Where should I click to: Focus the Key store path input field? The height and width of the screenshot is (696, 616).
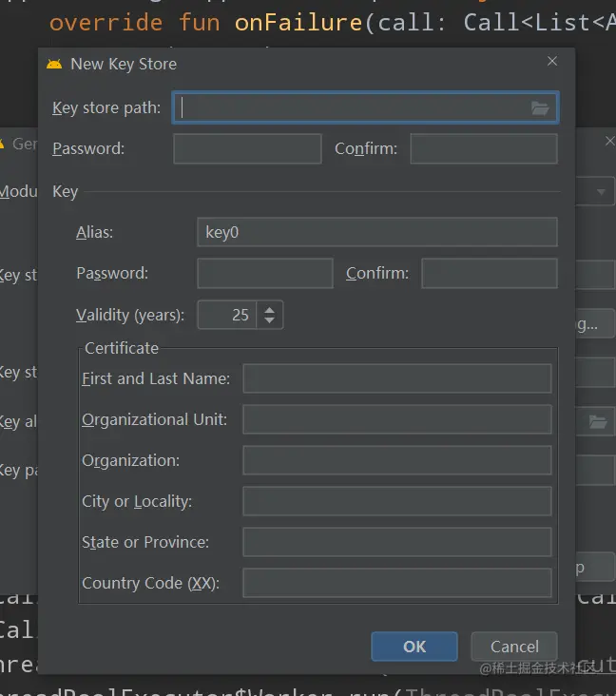[x=365, y=107]
